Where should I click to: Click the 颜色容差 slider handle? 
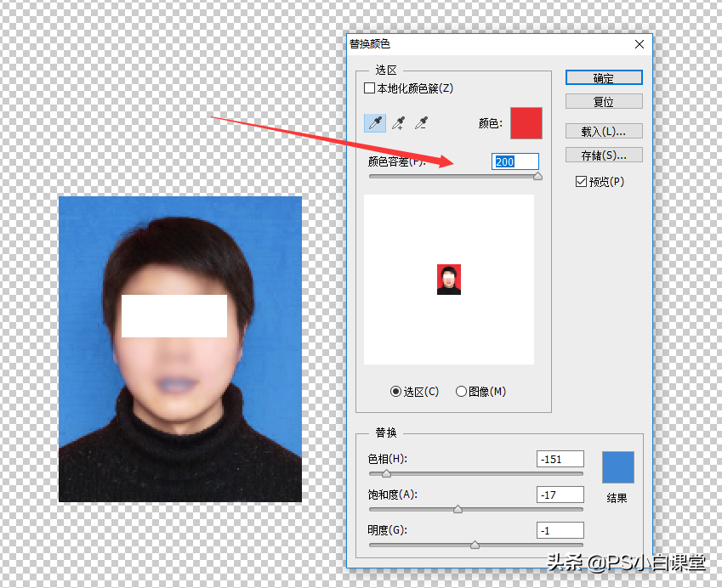coord(537,176)
